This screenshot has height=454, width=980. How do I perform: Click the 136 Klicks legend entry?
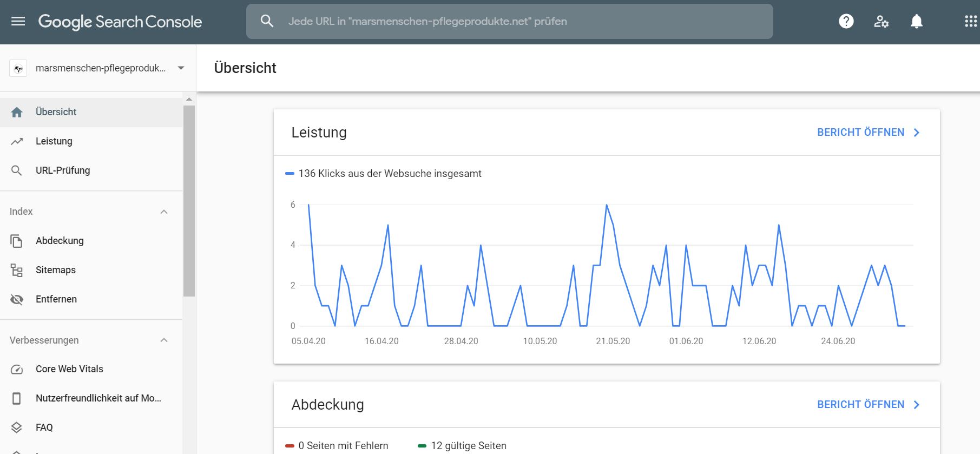pos(383,174)
